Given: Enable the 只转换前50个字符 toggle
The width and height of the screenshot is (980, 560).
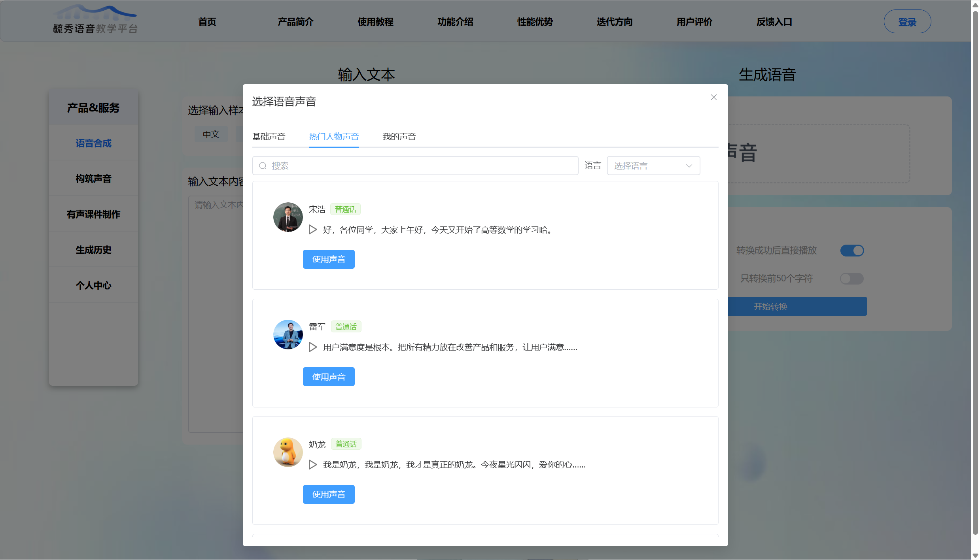Looking at the screenshot, I should click(x=851, y=278).
